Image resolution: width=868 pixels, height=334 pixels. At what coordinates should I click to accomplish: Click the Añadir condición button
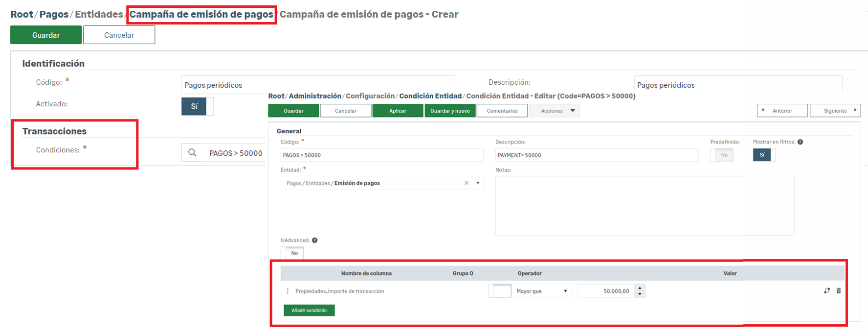point(309,310)
